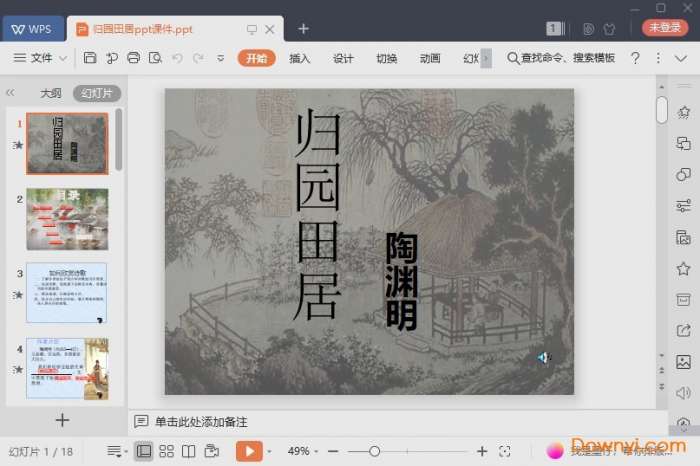Collapse the slide panel with double chevron
Viewport: 700px width, 466px height.
click(x=10, y=93)
